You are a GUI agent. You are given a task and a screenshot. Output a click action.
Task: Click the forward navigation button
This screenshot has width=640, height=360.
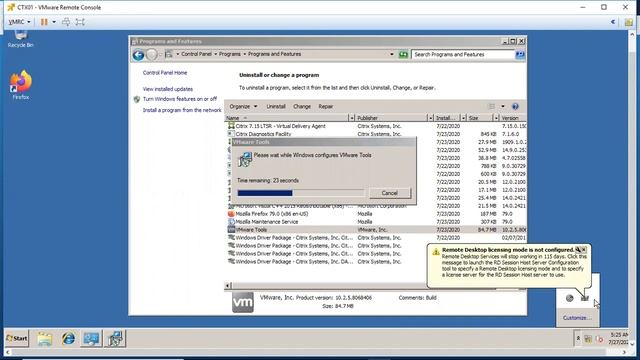[151, 54]
